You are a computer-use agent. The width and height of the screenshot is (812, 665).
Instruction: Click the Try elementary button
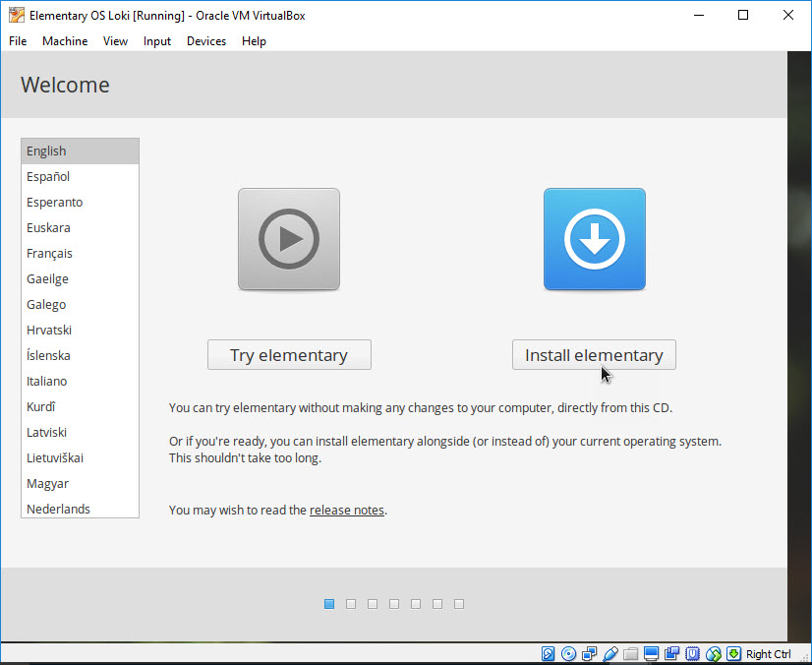(x=289, y=355)
